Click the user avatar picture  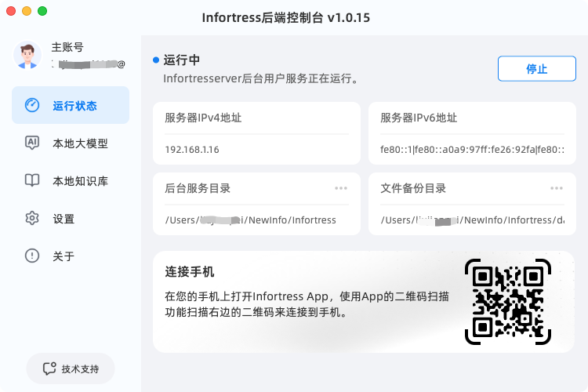pos(27,55)
